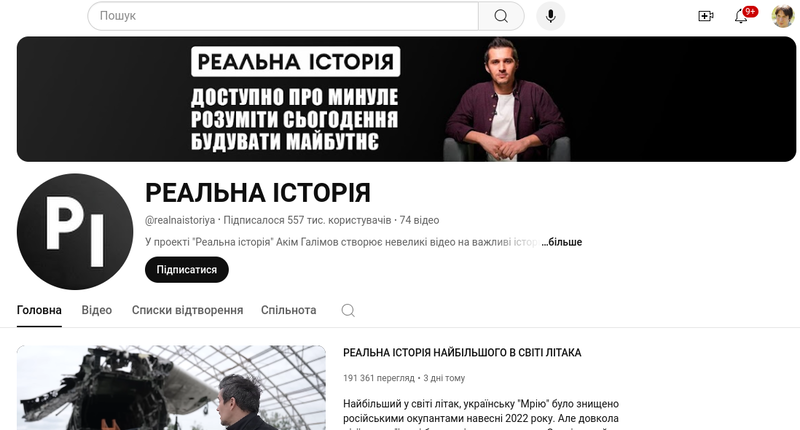Click the РІ channel logo avatar
The width and height of the screenshot is (800, 430).
tap(75, 232)
